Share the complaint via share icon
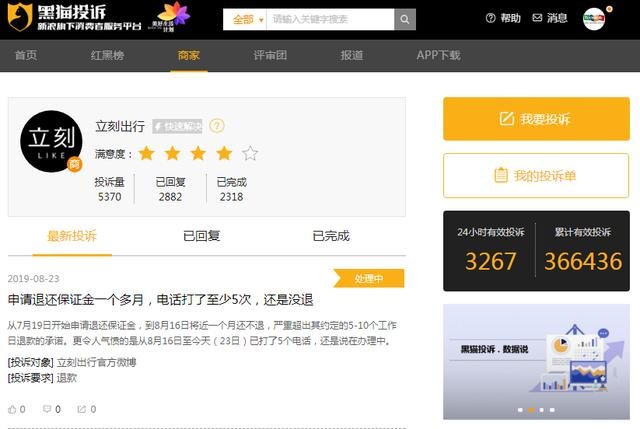The height and width of the screenshot is (429, 640). pos(82,409)
